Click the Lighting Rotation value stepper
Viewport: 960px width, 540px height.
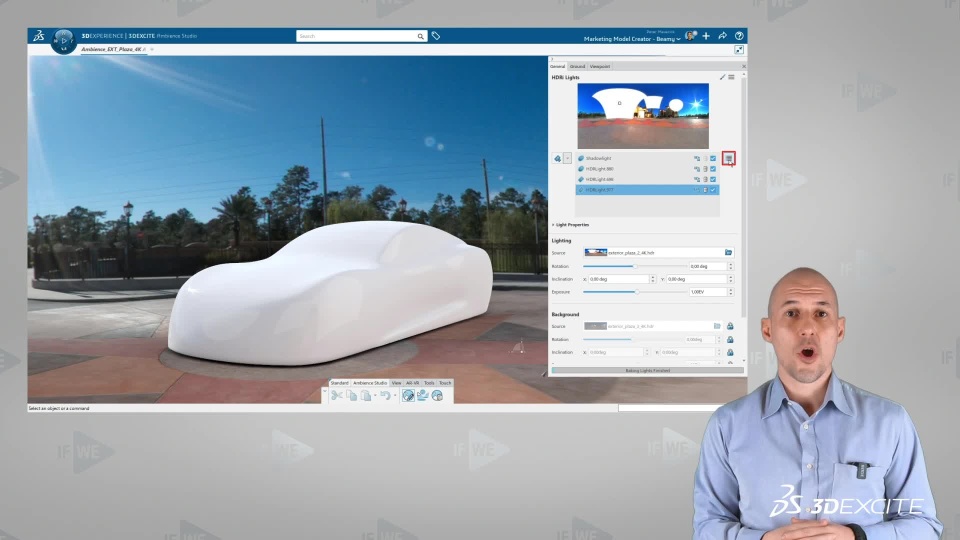click(730, 266)
